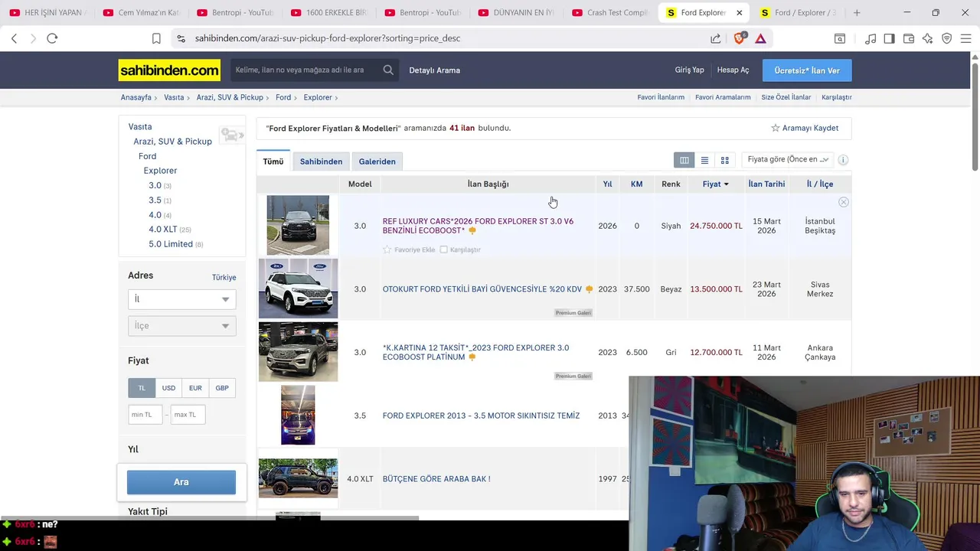
Task: Click Giriş Yap link
Action: 689,70
